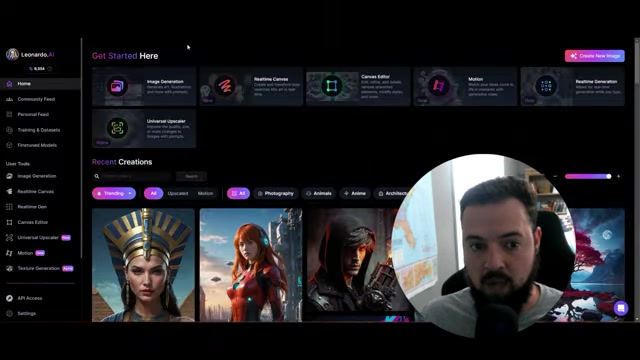Open the Motion film icon card
The width and height of the screenshot is (640, 360).
pyautogui.click(x=438, y=86)
